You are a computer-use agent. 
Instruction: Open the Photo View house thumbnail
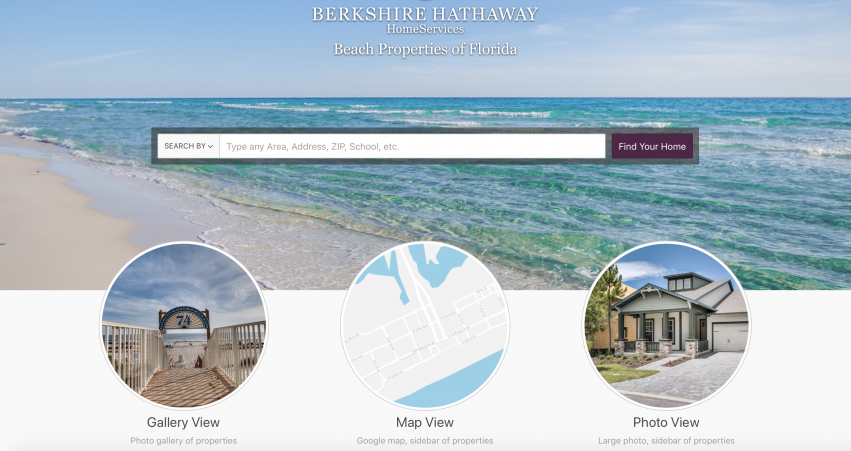point(666,325)
